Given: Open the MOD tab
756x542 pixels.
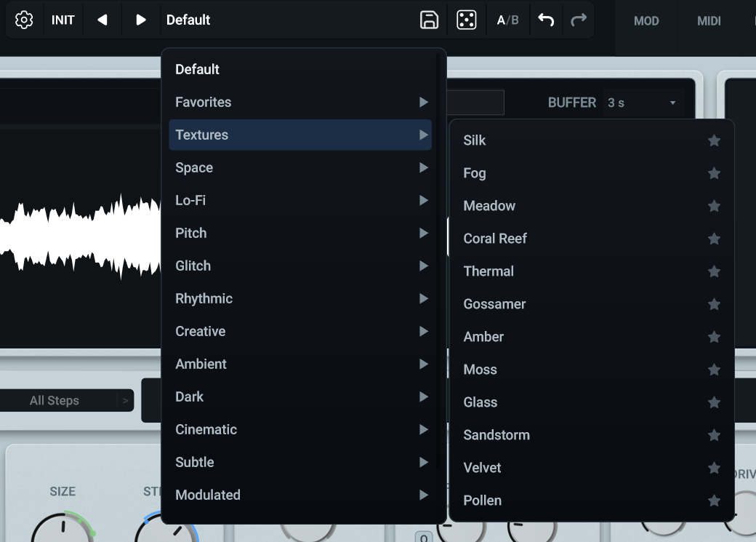Looking at the screenshot, I should click(646, 21).
